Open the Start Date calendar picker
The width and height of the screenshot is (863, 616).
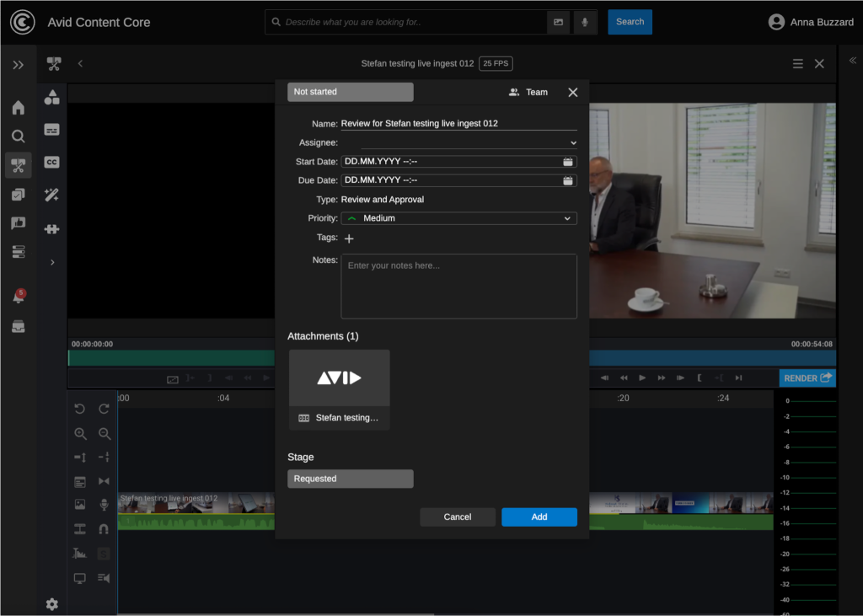click(568, 162)
